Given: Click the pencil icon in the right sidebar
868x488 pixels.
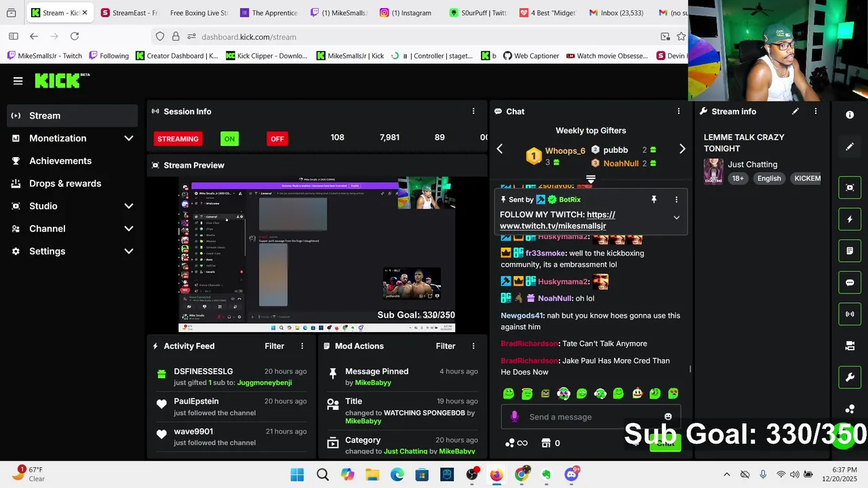Looking at the screenshot, I should pyautogui.click(x=850, y=146).
